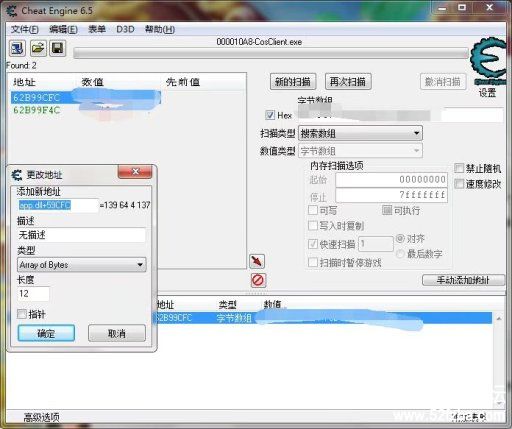Image resolution: width=512 pixels, height=429 pixels.
Task: Click the Cheat Engine logo settings icon
Action: click(488, 62)
